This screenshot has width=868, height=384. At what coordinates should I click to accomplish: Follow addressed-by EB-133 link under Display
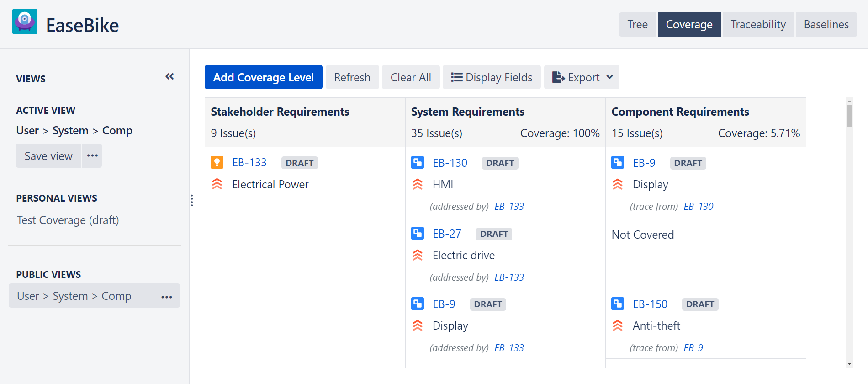[509, 347]
